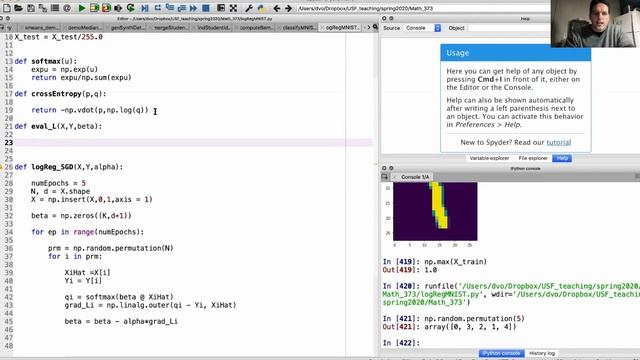Start debugging the file
The width and height of the screenshot is (640, 360).
145,8
